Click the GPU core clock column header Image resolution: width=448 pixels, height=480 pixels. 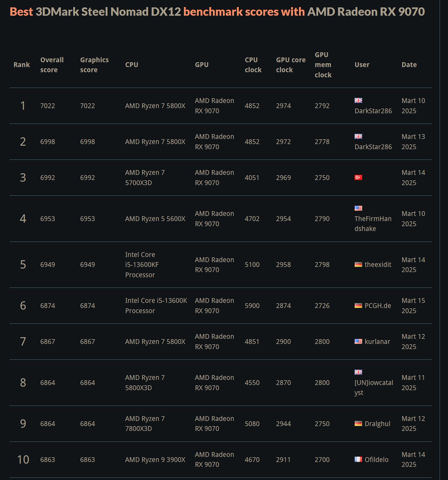coord(291,65)
